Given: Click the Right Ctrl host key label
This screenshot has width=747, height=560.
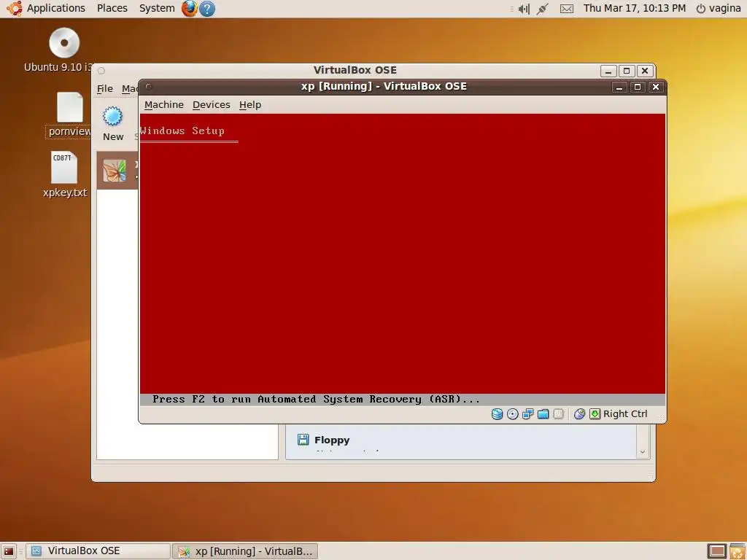Looking at the screenshot, I should (x=625, y=414).
